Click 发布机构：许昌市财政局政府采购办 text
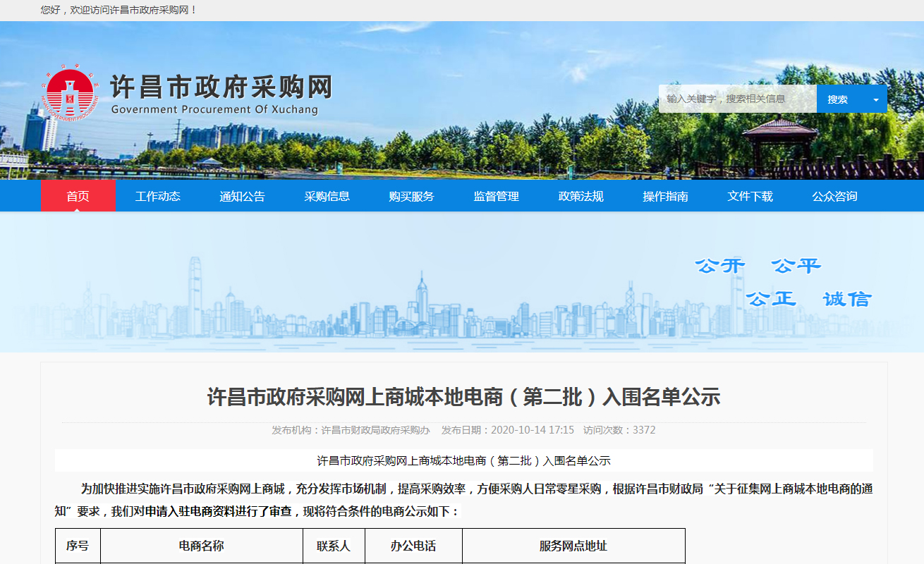Screen dimensions: 924x564 (x=351, y=430)
